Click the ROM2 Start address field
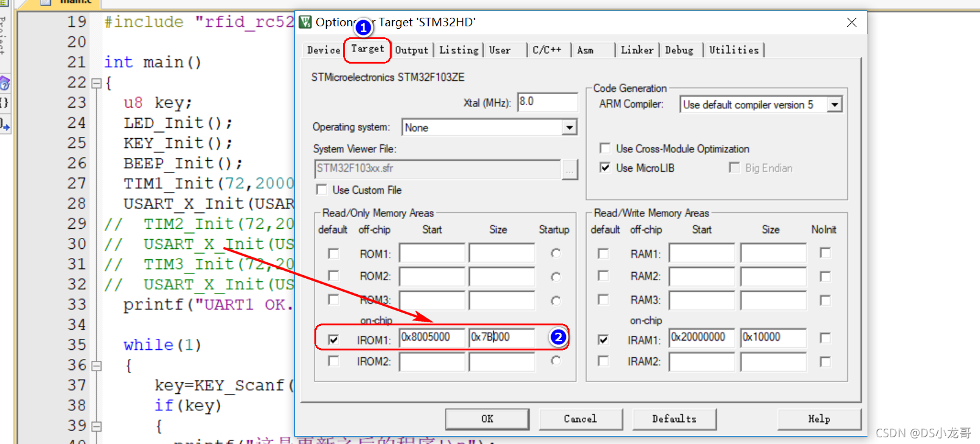 pyautogui.click(x=432, y=276)
